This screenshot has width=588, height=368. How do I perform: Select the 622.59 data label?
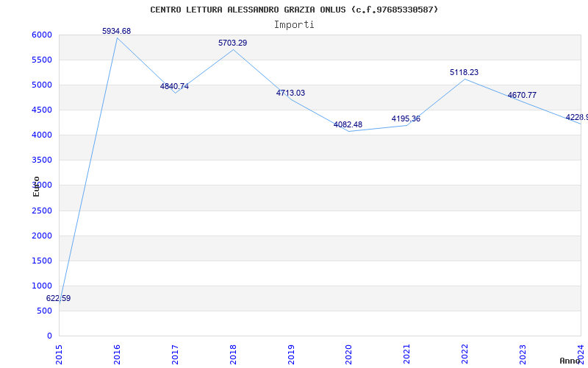click(x=59, y=299)
